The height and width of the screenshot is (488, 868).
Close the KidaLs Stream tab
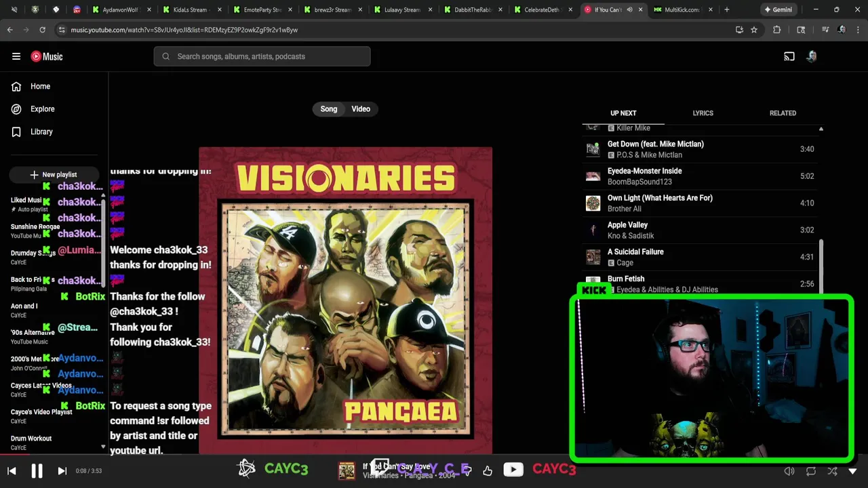220,9
